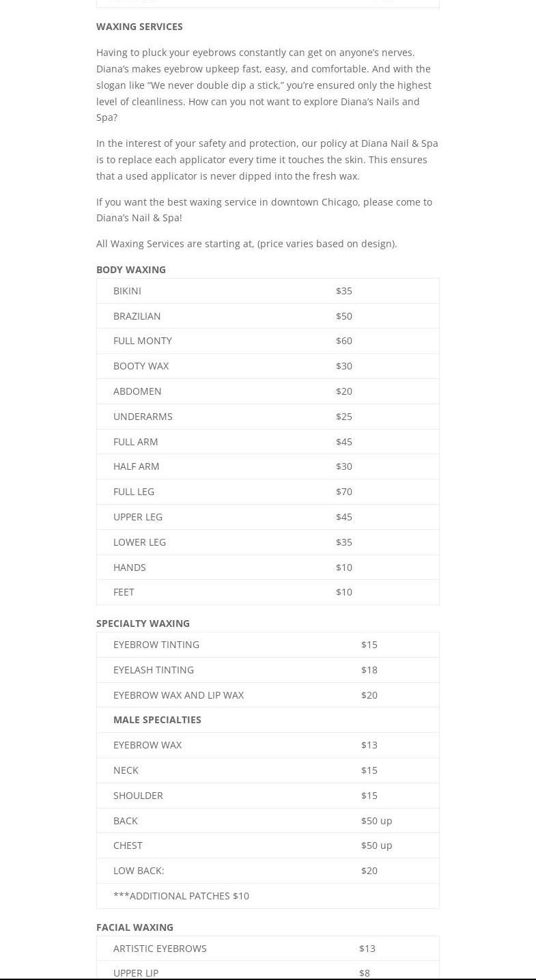Viewport: 536px width, 980px height.
Task: Select the ARTISTIC EYEBROWS row label
Action: (x=160, y=949)
